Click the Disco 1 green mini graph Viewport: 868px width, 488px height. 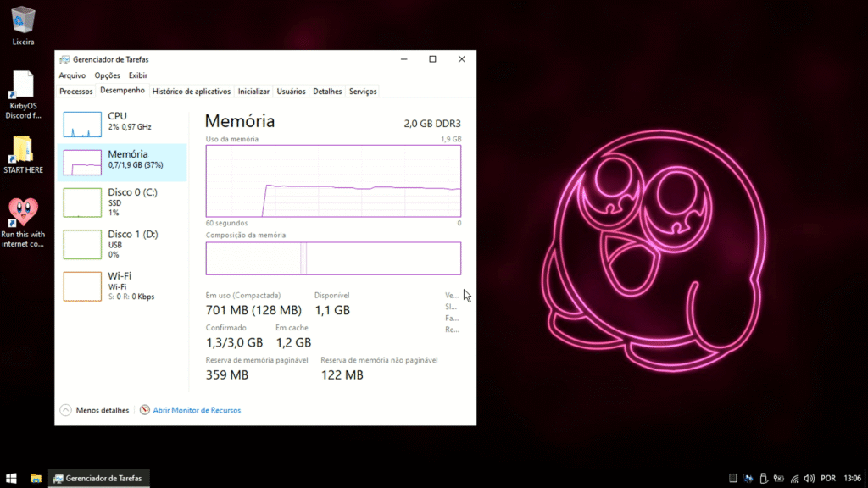click(x=82, y=245)
